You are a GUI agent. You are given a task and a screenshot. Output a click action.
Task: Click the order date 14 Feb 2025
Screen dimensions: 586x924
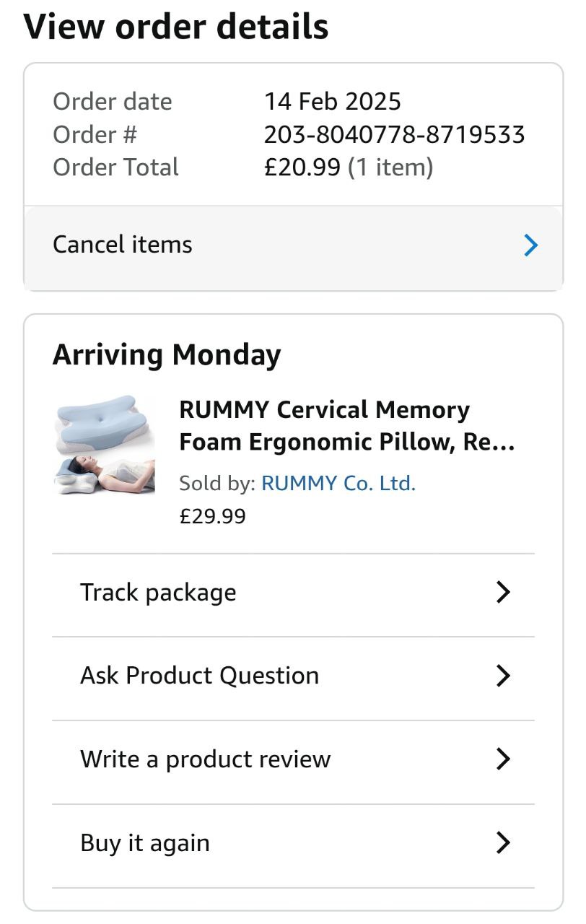(332, 101)
